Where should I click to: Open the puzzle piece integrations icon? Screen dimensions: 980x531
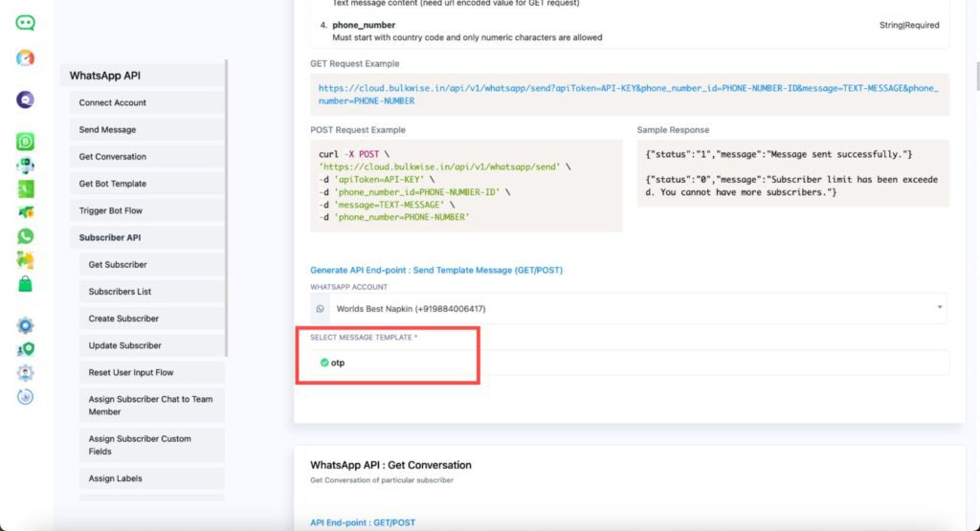coord(25,260)
